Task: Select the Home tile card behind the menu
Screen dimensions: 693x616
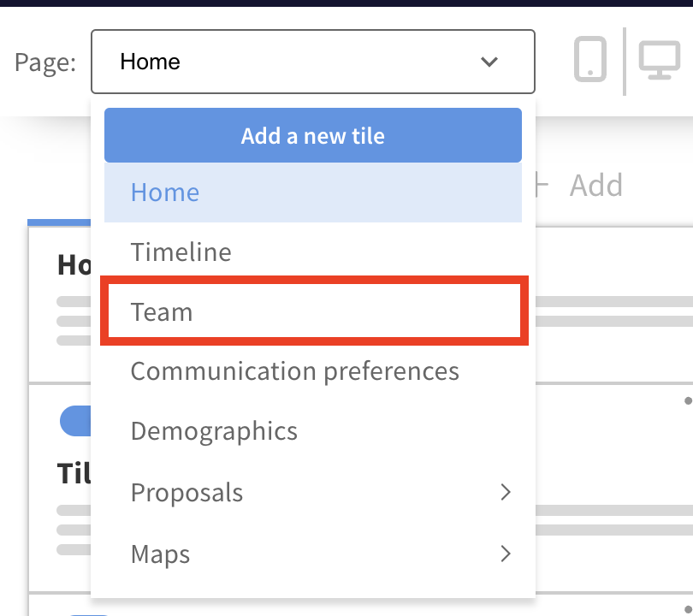Action: [x=64, y=291]
